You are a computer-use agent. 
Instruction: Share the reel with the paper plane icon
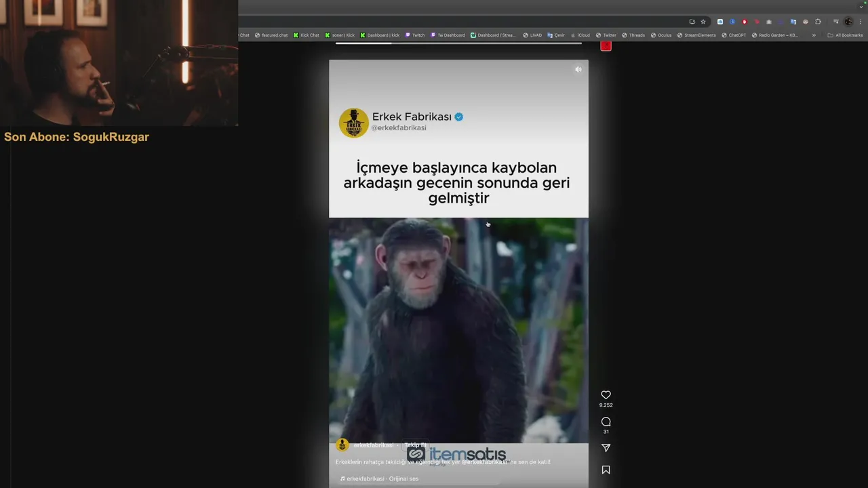coord(606,448)
